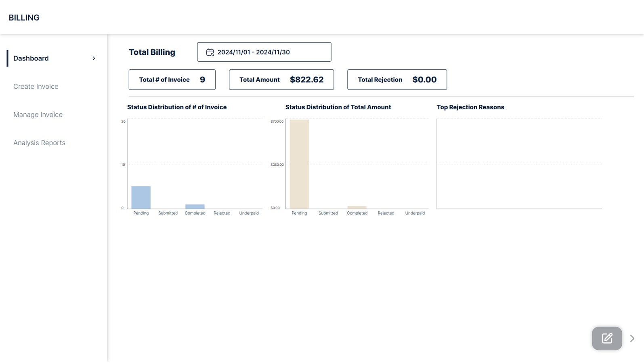Click the $350.00 axis value
This screenshot has height=363, width=644.
click(x=277, y=165)
